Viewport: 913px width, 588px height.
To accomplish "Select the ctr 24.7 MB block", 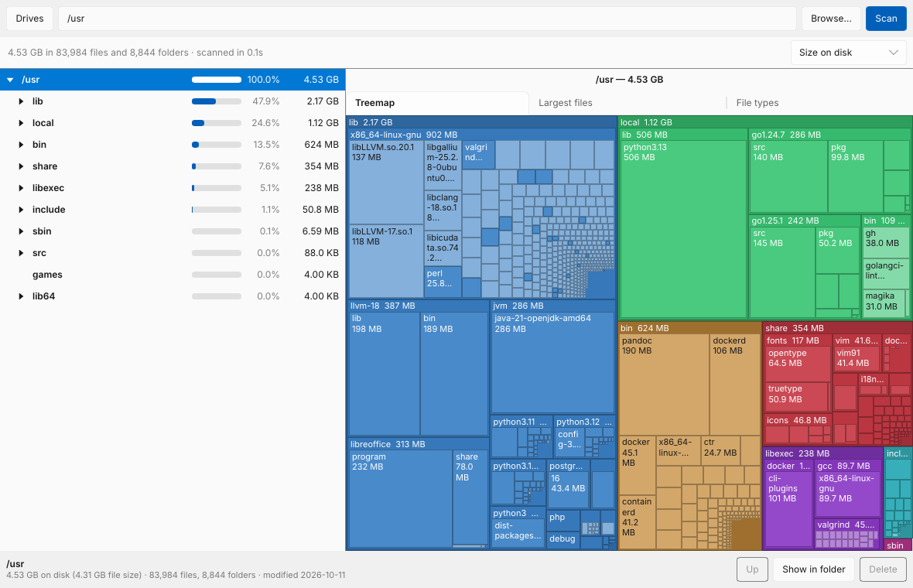I will [720, 450].
